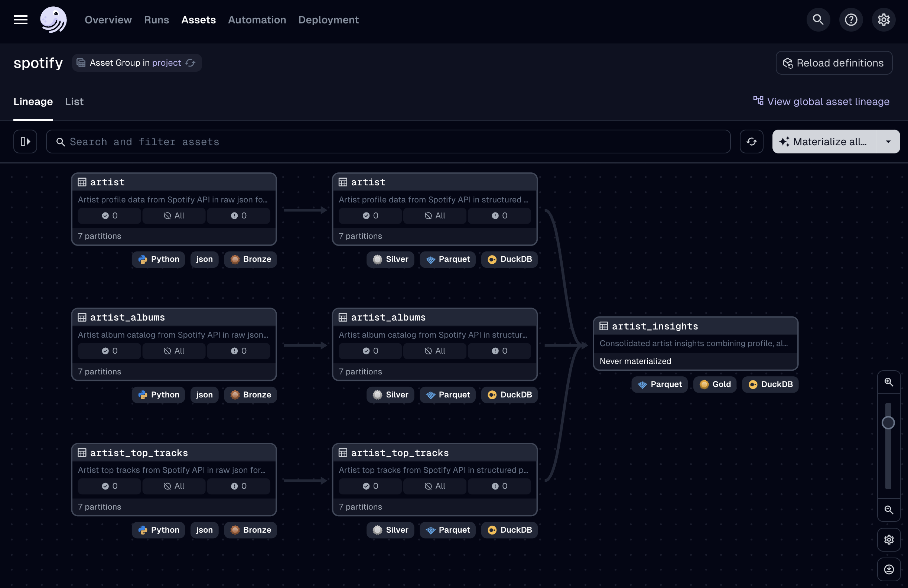Click Materialize all button
908x588 pixels.
[824, 142]
